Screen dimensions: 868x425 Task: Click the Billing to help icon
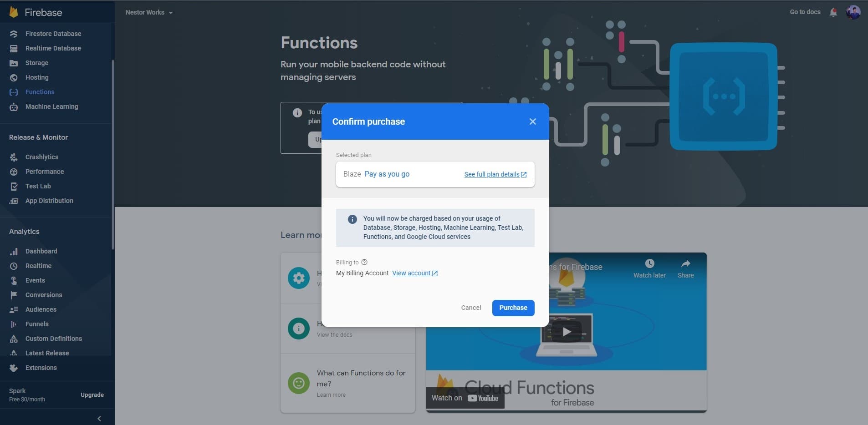tap(364, 262)
